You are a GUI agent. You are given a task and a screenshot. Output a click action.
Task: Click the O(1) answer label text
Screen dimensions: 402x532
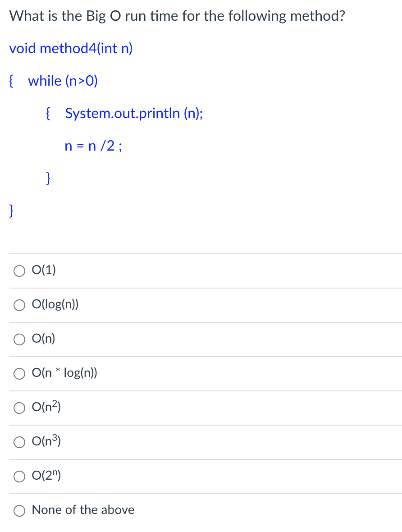[x=43, y=271]
